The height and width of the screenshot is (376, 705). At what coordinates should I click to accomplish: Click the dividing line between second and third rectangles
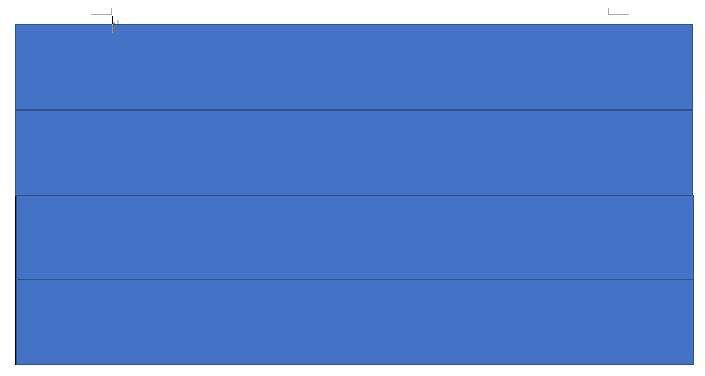[354, 195]
